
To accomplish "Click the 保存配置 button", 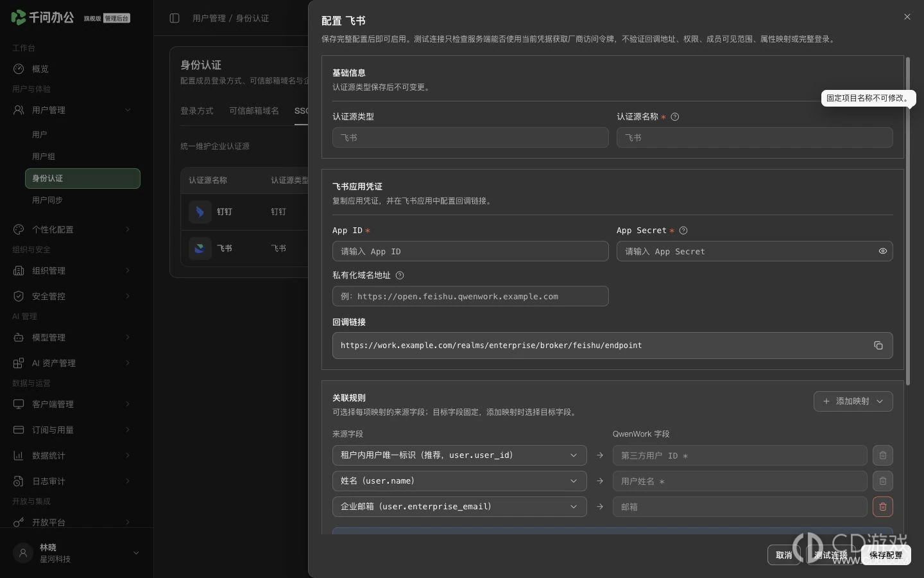I will pos(886,555).
